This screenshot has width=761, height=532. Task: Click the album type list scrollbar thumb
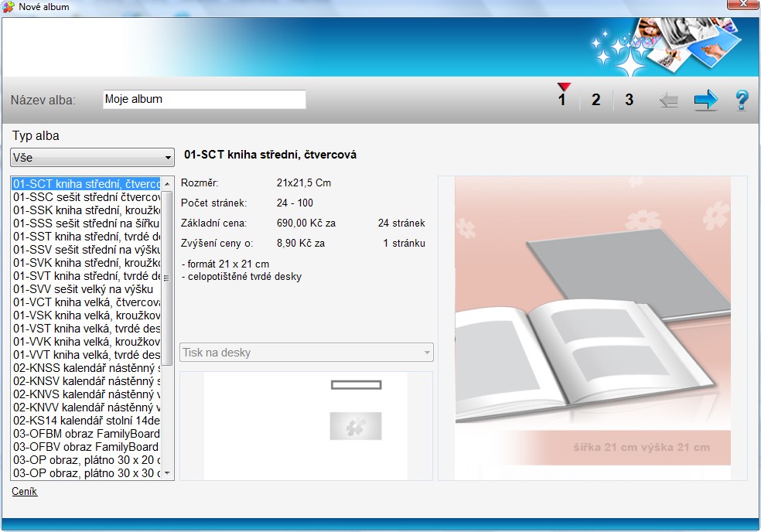pyautogui.click(x=167, y=278)
